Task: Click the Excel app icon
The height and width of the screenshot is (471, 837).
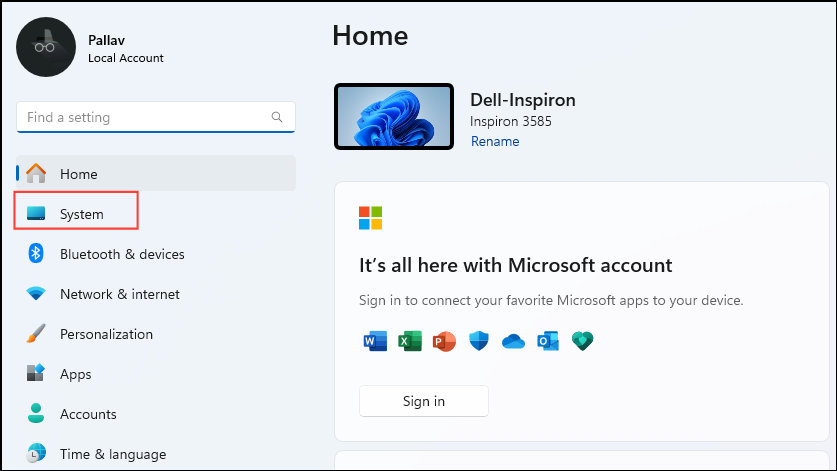Action: click(410, 341)
